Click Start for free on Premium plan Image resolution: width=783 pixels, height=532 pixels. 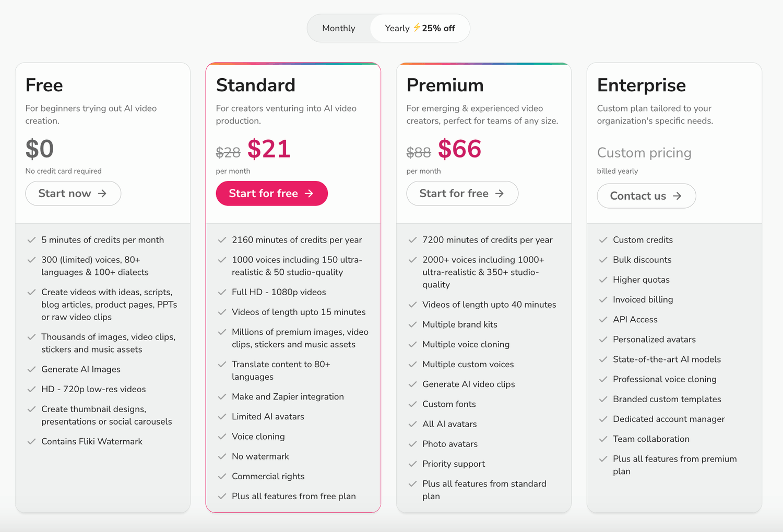click(x=462, y=194)
